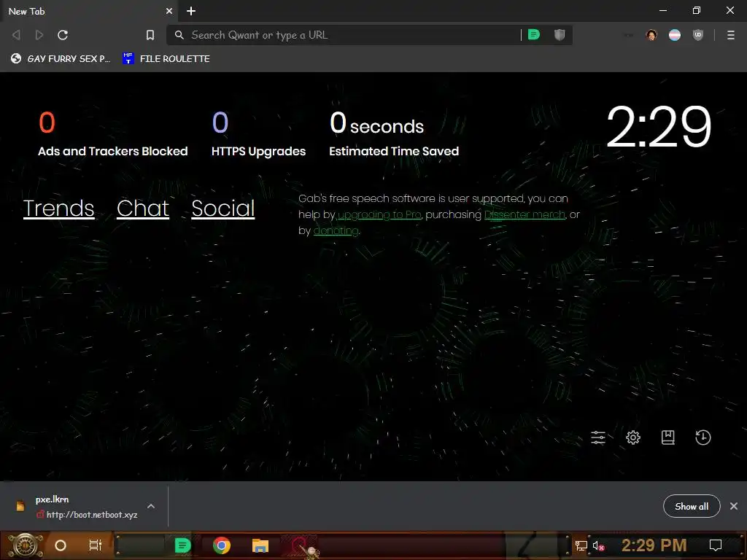Click the striped flag extension icon
Screen dimensions: 747x560
[675, 35]
